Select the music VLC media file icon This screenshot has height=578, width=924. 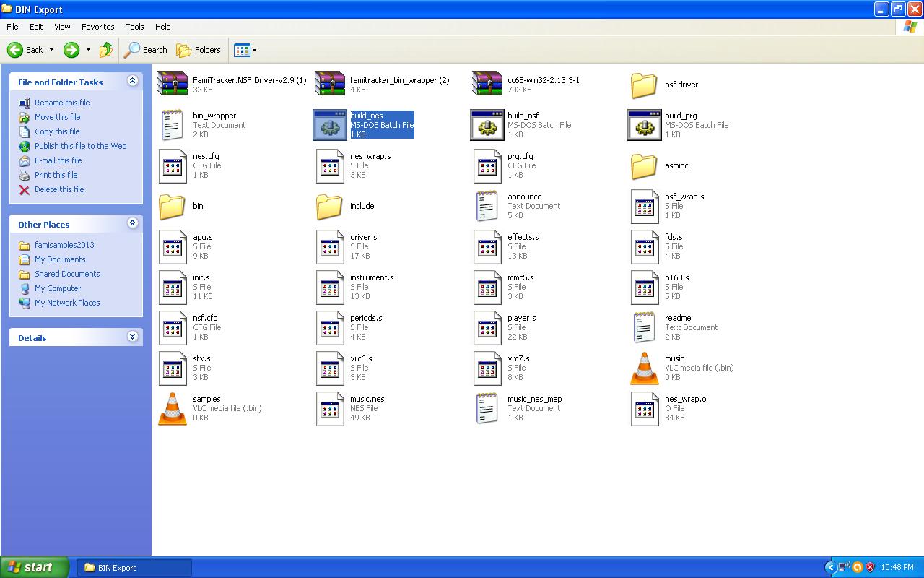pyautogui.click(x=645, y=368)
